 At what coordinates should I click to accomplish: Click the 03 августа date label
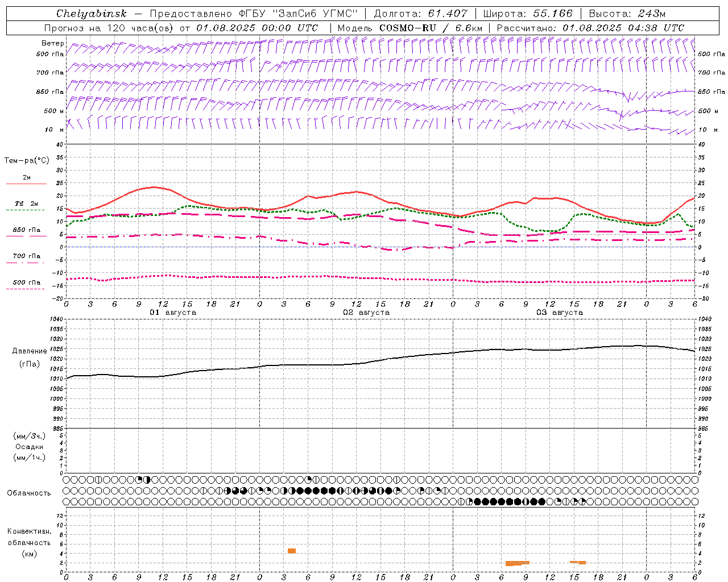(x=560, y=313)
